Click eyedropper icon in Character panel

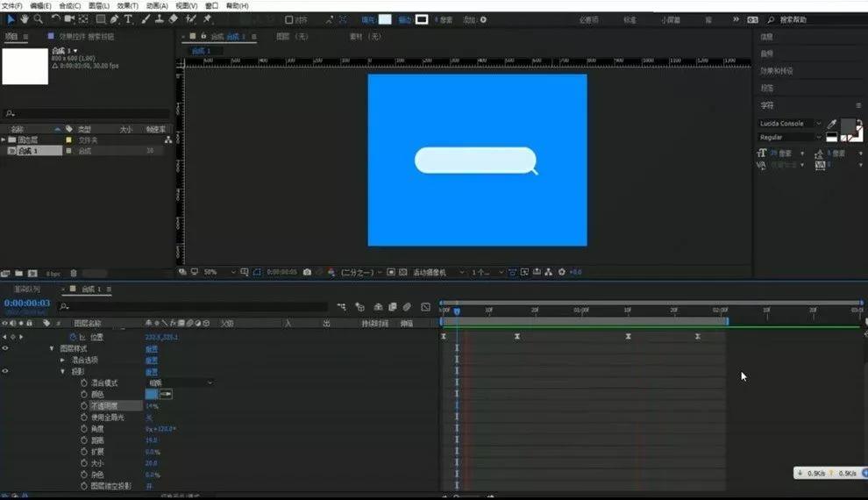[831, 124]
